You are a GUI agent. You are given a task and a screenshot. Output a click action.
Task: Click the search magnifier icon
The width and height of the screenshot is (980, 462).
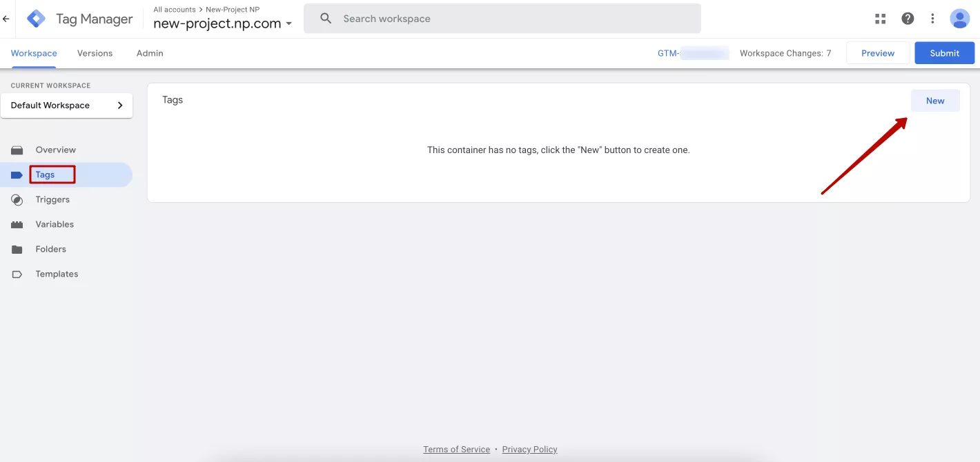326,19
